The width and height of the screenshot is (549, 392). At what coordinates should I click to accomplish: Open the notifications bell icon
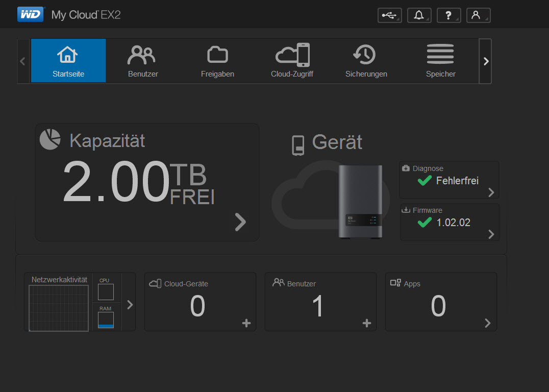[419, 15]
